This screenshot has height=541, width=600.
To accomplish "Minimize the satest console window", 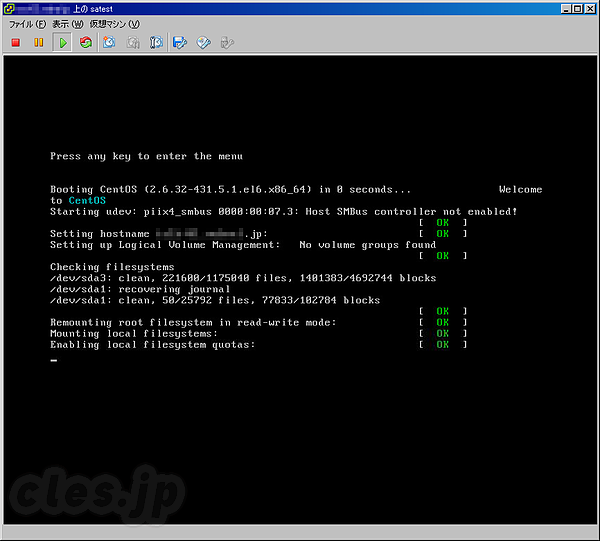I will (x=566, y=9).
